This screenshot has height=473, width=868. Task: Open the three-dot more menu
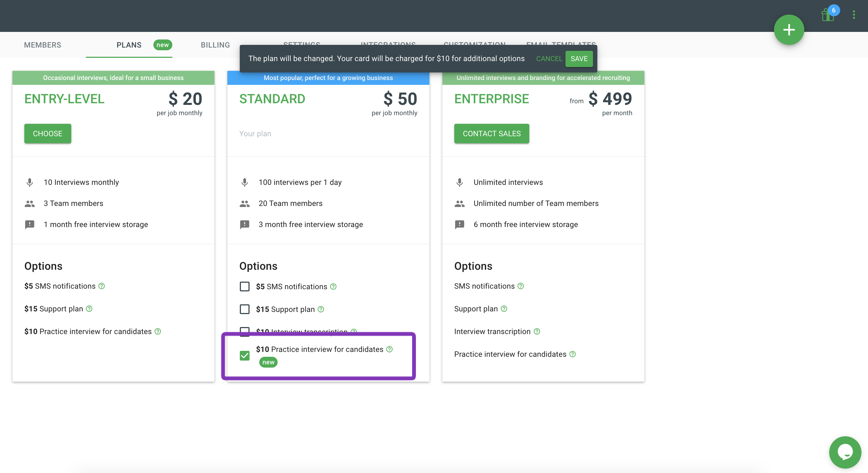pos(853,15)
